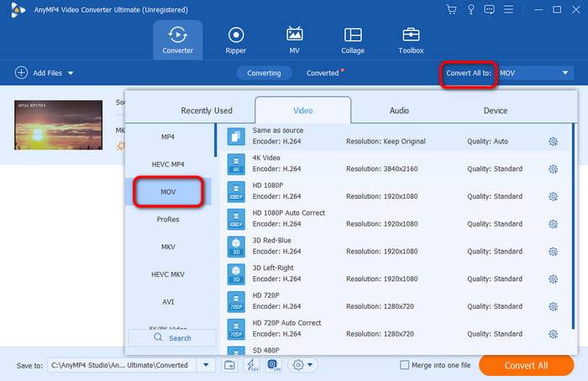Open settings gear for Same as source

click(553, 141)
